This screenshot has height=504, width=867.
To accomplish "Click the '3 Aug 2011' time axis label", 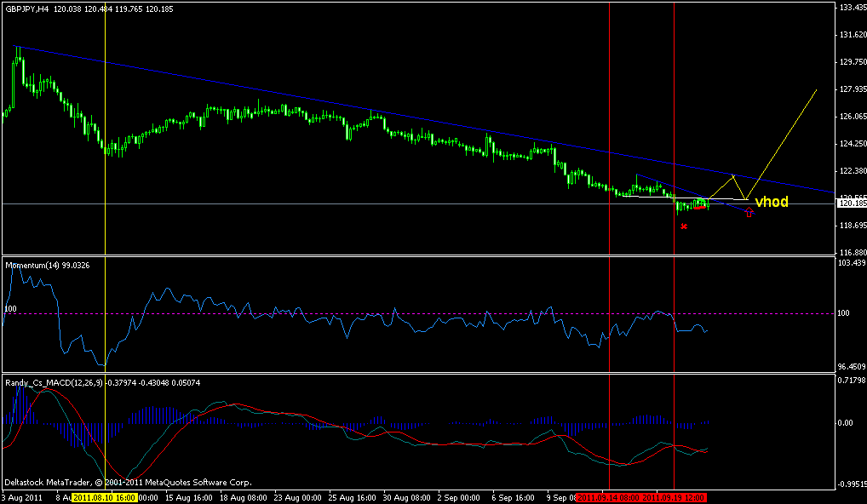I will (x=21, y=498).
